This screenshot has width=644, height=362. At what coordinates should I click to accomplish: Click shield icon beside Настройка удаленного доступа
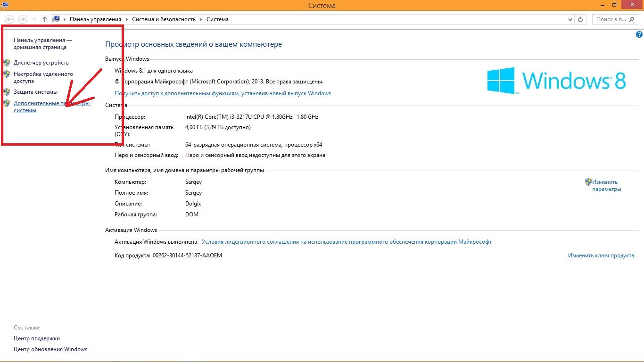(x=7, y=74)
